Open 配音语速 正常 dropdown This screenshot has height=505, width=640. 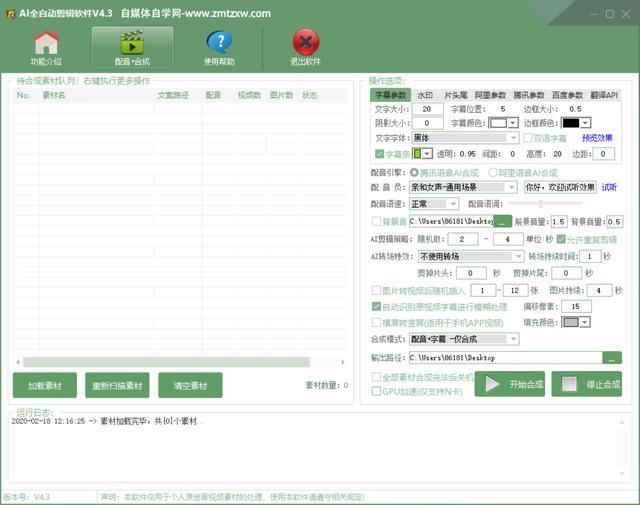[x=453, y=204]
